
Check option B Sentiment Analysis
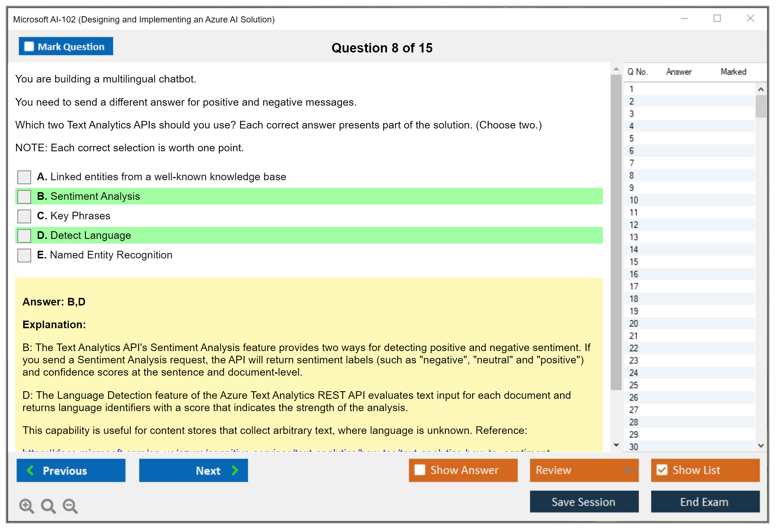(24, 197)
